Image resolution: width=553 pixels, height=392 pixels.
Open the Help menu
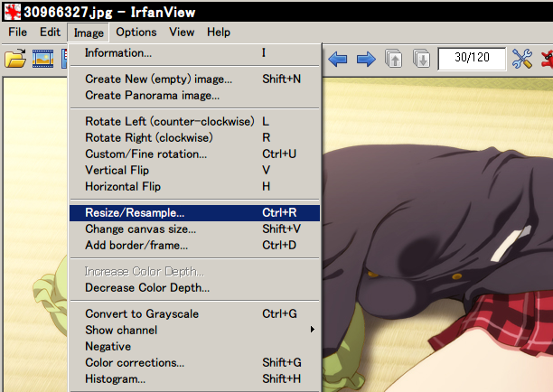click(x=219, y=33)
